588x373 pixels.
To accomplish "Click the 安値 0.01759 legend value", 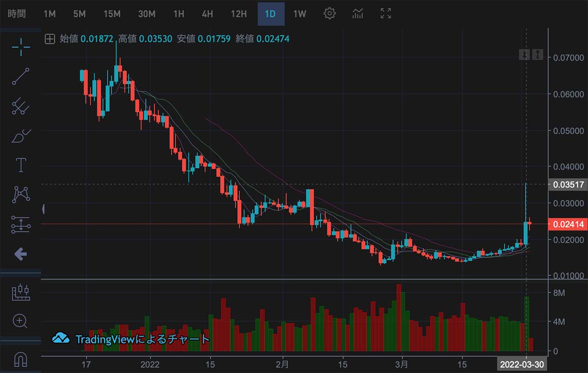I will point(204,39).
